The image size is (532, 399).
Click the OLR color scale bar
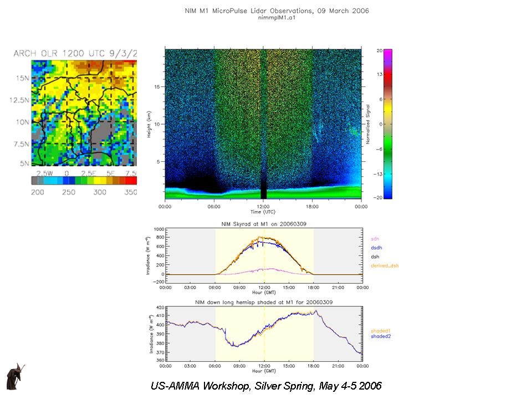pyautogui.click(x=84, y=181)
